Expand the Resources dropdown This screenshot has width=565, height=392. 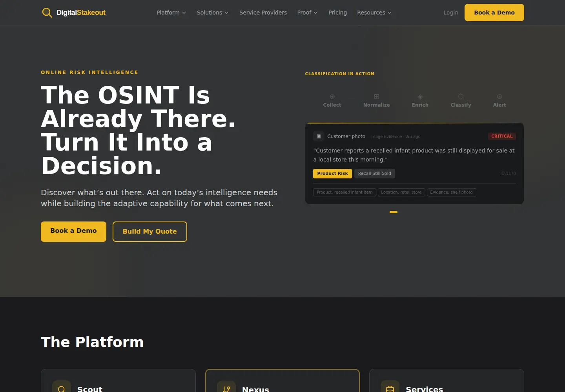pos(374,13)
